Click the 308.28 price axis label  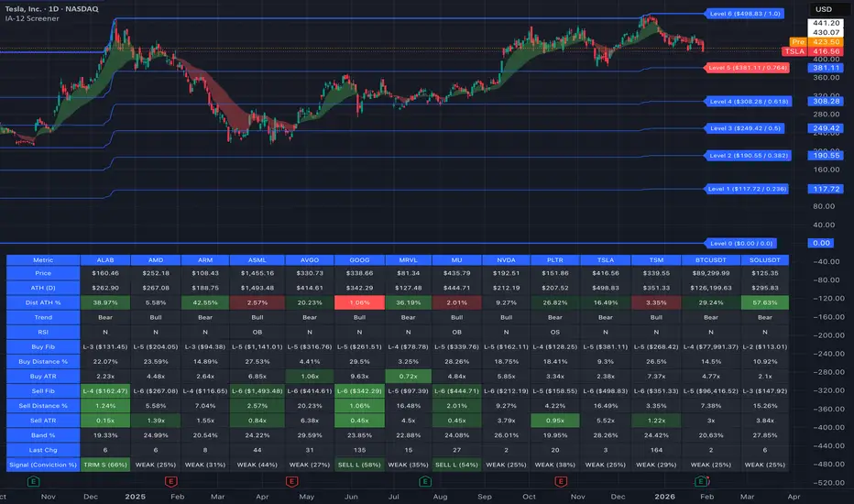pyautogui.click(x=826, y=102)
